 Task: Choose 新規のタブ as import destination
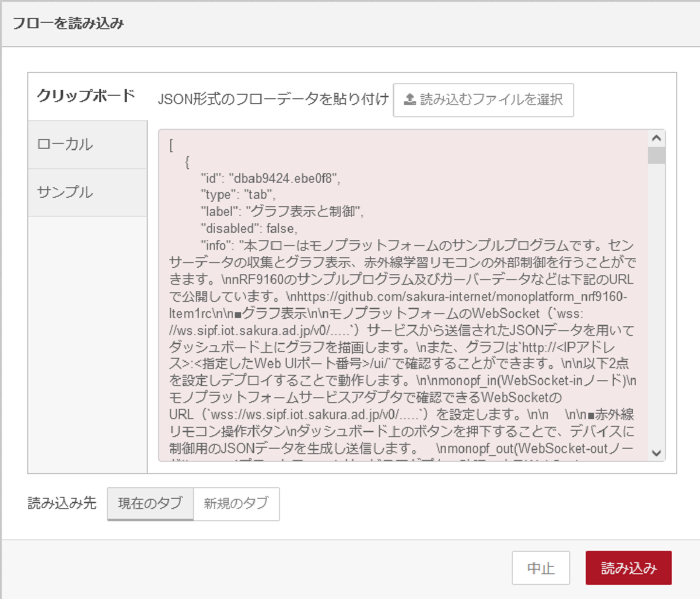(x=236, y=503)
